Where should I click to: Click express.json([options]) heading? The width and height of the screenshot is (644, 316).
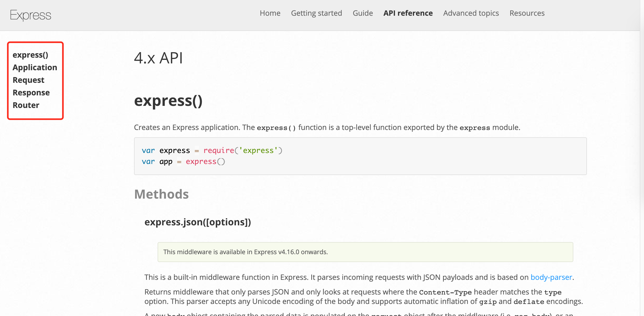198,222
